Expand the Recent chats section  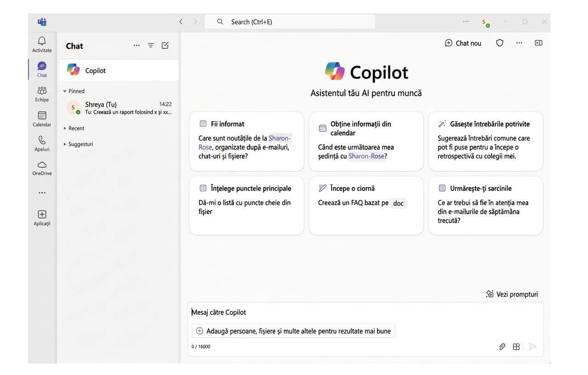74,128
